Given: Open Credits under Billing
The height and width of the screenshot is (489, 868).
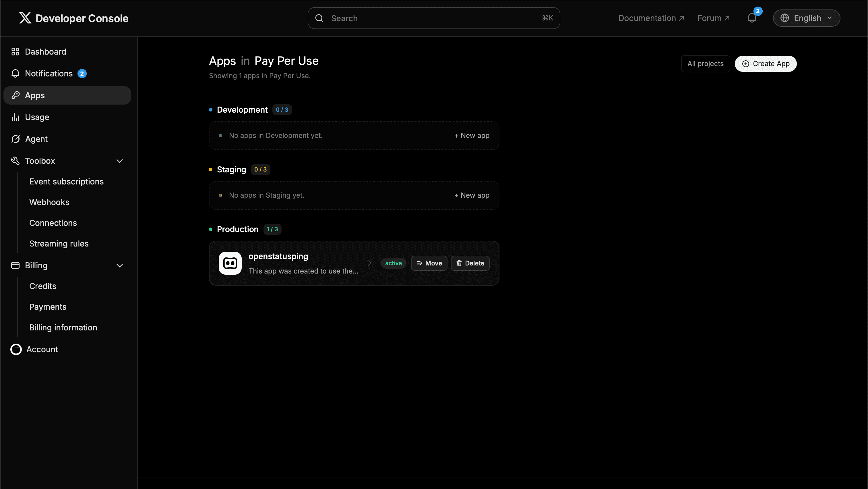Looking at the screenshot, I should click(x=43, y=286).
